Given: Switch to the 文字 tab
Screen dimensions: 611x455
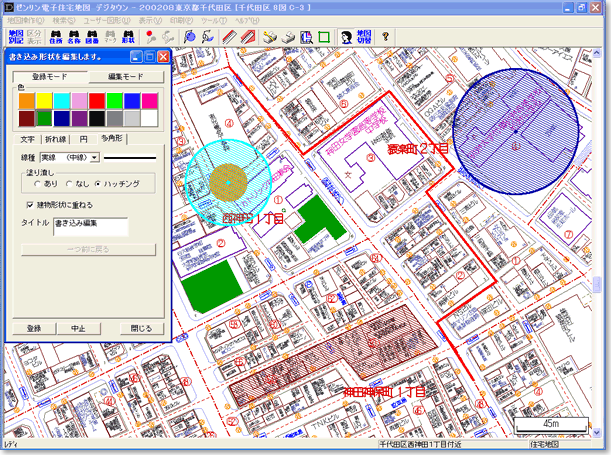Looking at the screenshot, I should click(x=27, y=137).
